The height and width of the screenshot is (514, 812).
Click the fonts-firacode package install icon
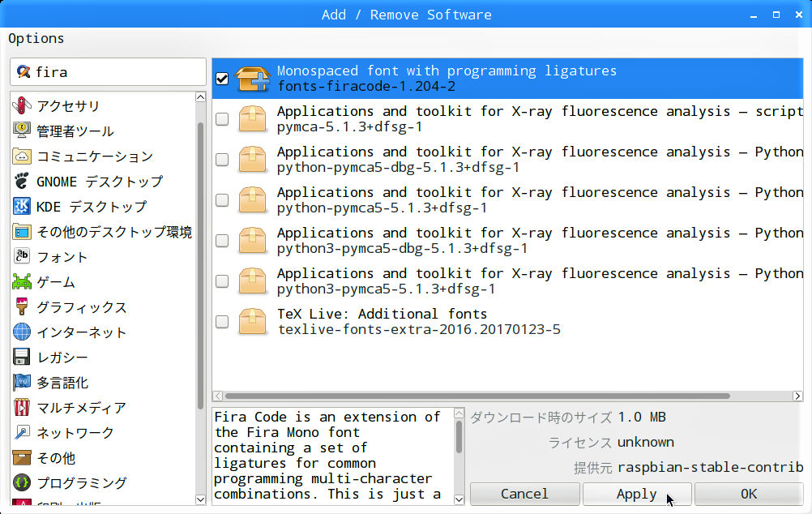(252, 79)
